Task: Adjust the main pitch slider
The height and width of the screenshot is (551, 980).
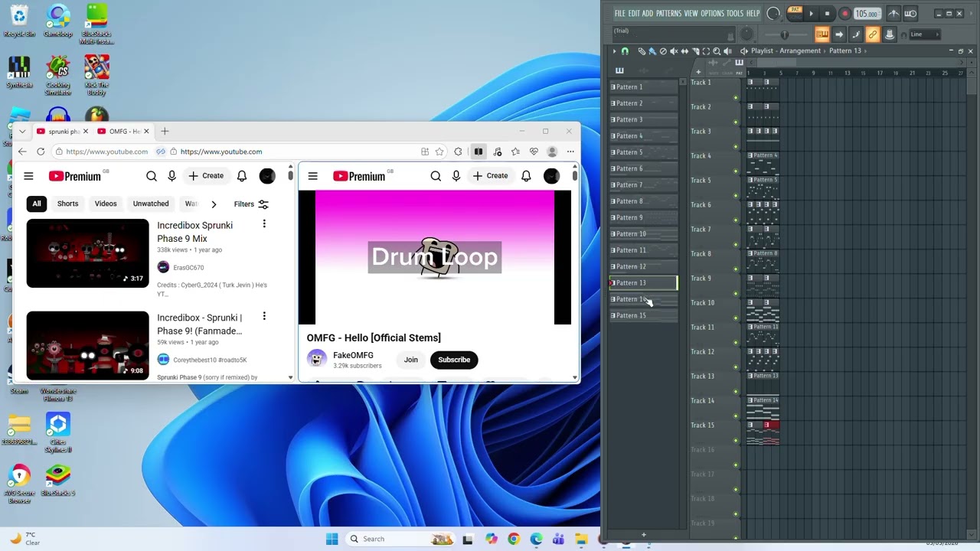Action: [x=785, y=34]
